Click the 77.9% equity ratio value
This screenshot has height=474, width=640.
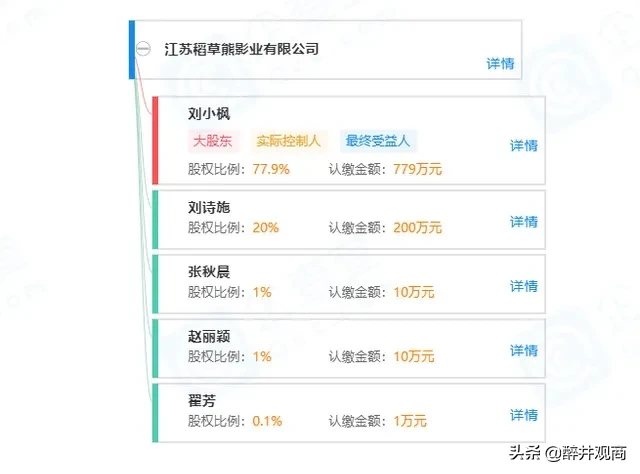(x=271, y=169)
